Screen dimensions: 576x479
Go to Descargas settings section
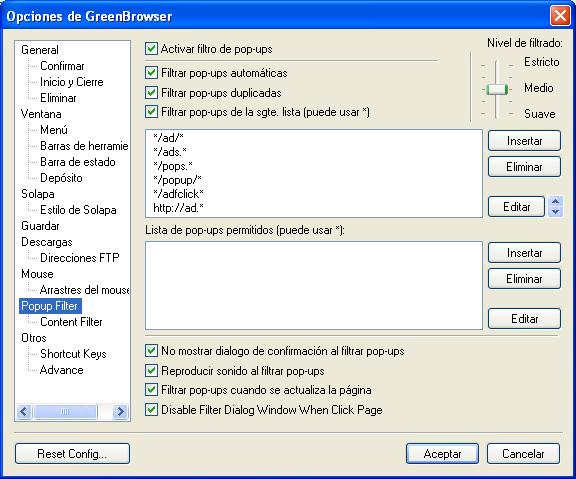(47, 242)
